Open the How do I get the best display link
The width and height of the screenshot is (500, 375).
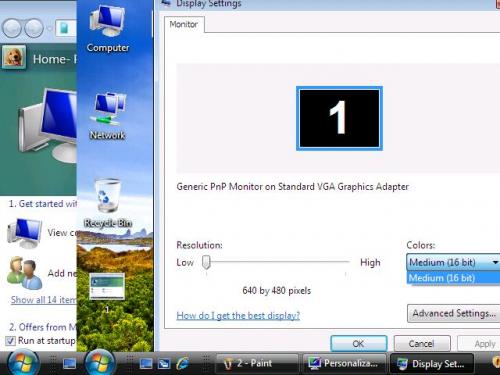(x=238, y=315)
